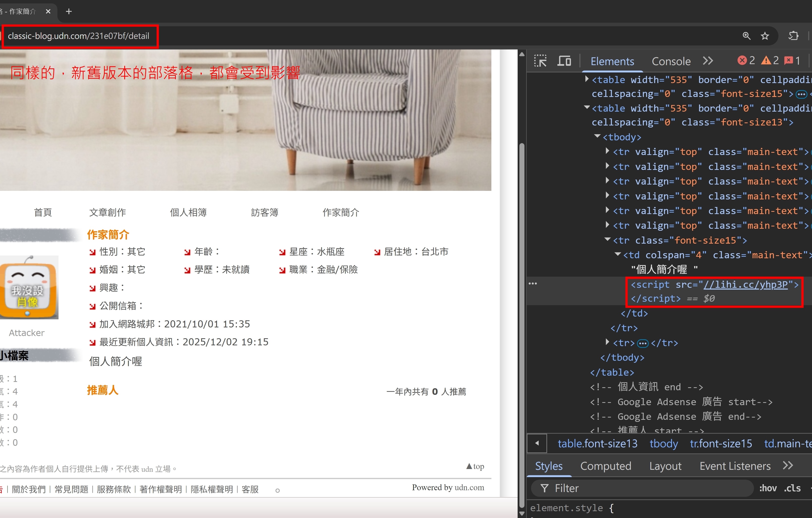Select table.font-size13 in breadcrumb

[597, 444]
